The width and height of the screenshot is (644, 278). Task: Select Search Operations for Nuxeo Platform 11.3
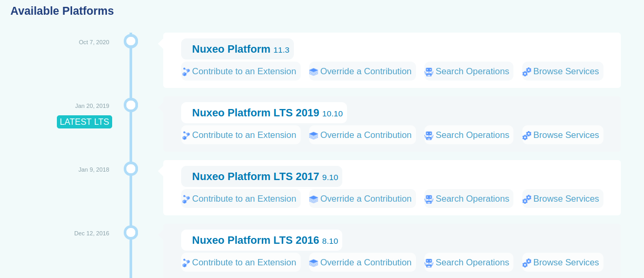click(467, 72)
